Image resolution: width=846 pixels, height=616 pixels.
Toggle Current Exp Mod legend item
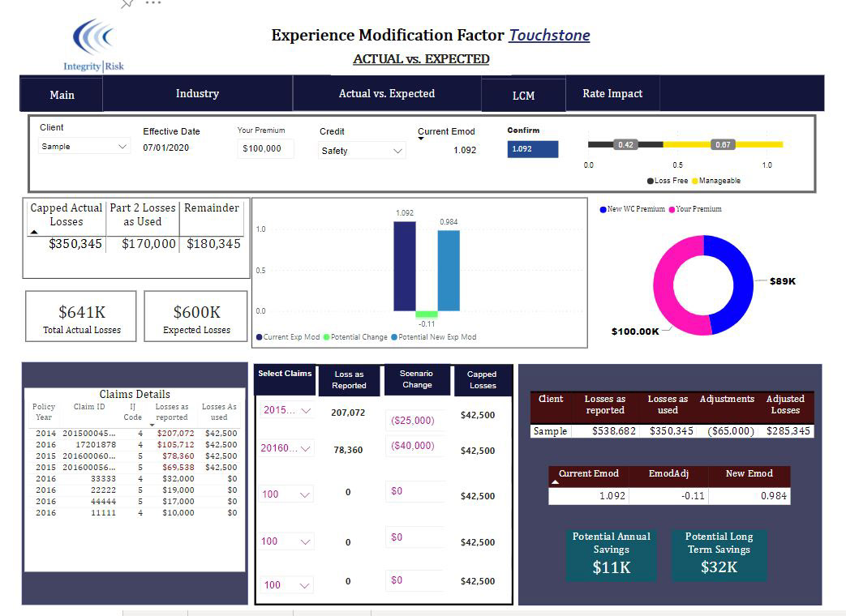pyautogui.click(x=288, y=337)
